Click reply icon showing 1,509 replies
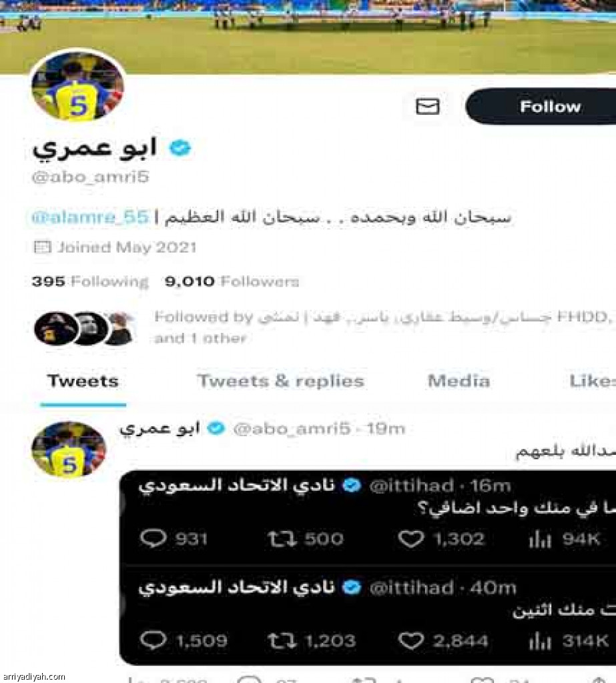The height and width of the screenshot is (683, 616). [x=153, y=641]
